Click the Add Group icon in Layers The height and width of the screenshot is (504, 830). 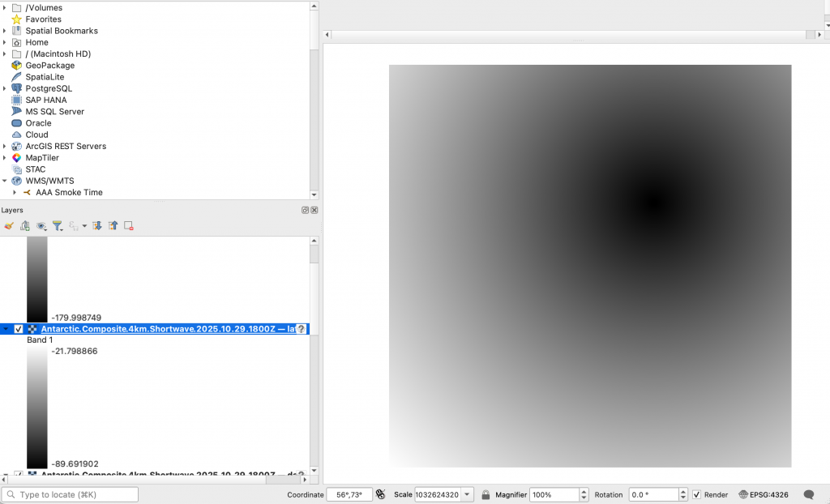click(25, 226)
